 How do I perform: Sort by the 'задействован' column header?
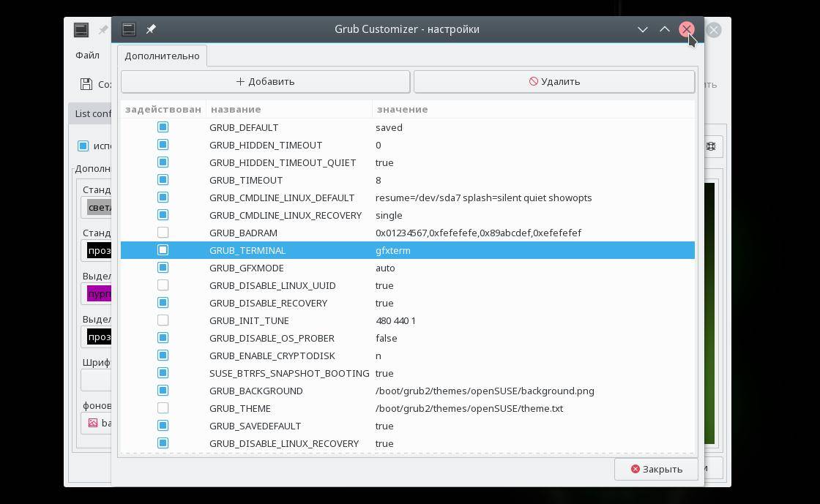(163, 109)
